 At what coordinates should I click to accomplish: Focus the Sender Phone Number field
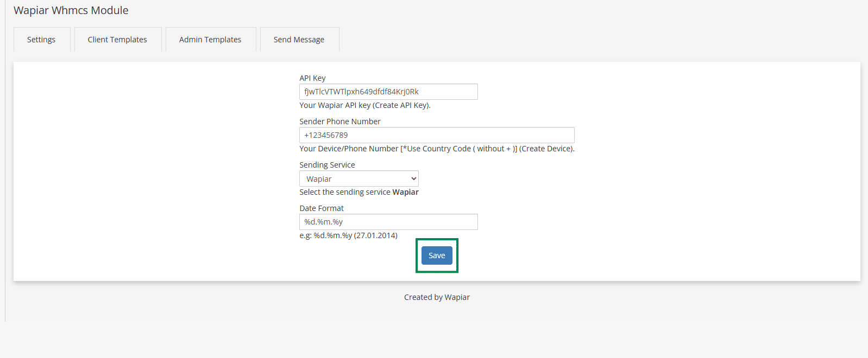[x=437, y=135]
